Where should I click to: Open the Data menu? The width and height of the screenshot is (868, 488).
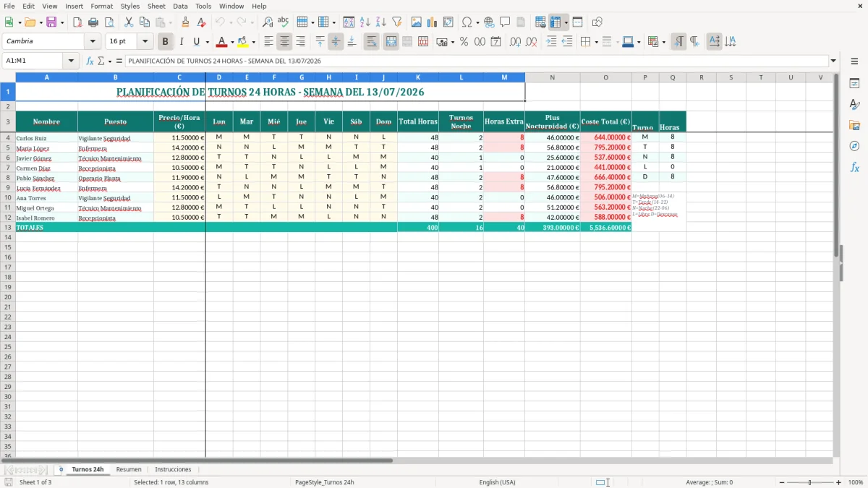point(180,6)
